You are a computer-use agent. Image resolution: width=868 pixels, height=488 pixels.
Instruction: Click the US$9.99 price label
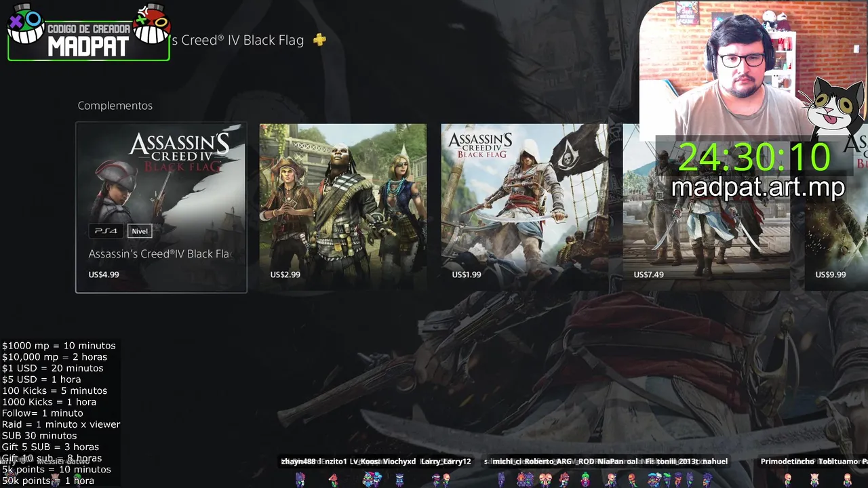[831, 274]
